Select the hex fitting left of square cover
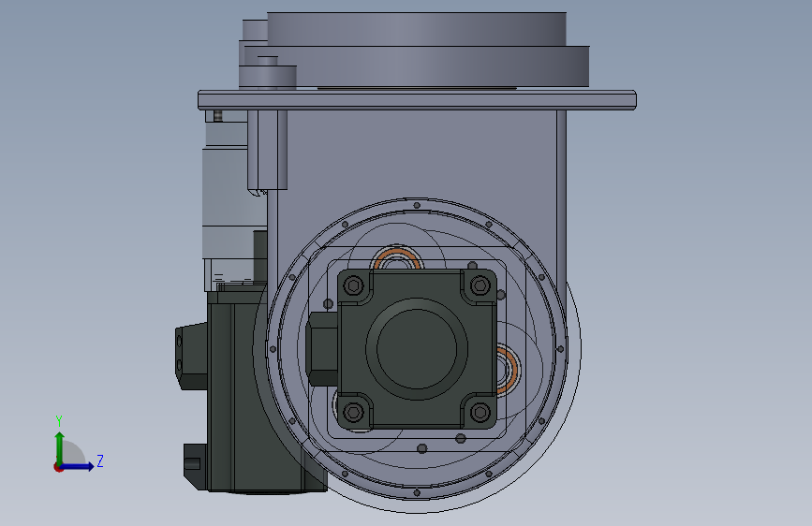The width and height of the screenshot is (812, 526). point(321,349)
